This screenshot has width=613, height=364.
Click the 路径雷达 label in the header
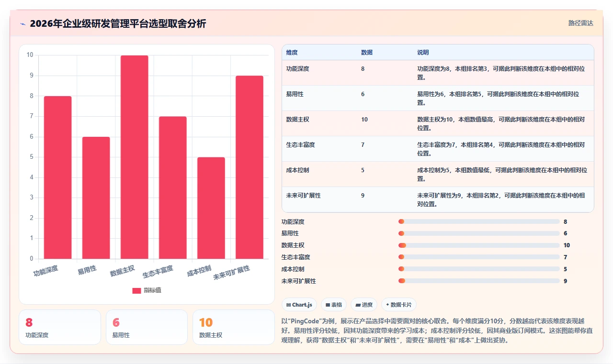pos(580,23)
